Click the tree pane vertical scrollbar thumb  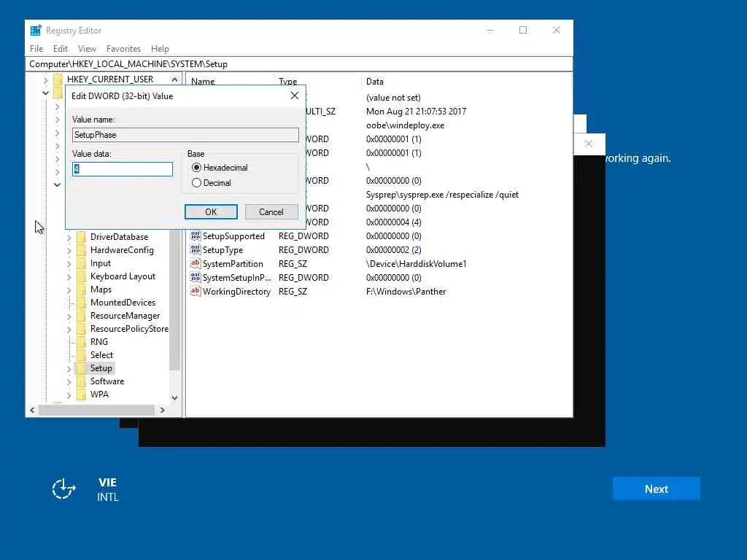point(174,300)
